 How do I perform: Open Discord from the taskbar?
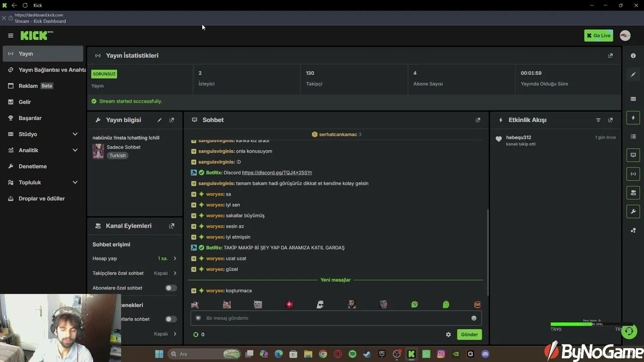[x=485, y=354]
